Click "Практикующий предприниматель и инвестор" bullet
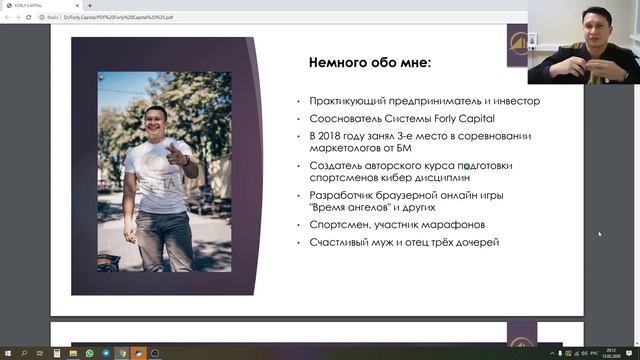 click(x=424, y=101)
